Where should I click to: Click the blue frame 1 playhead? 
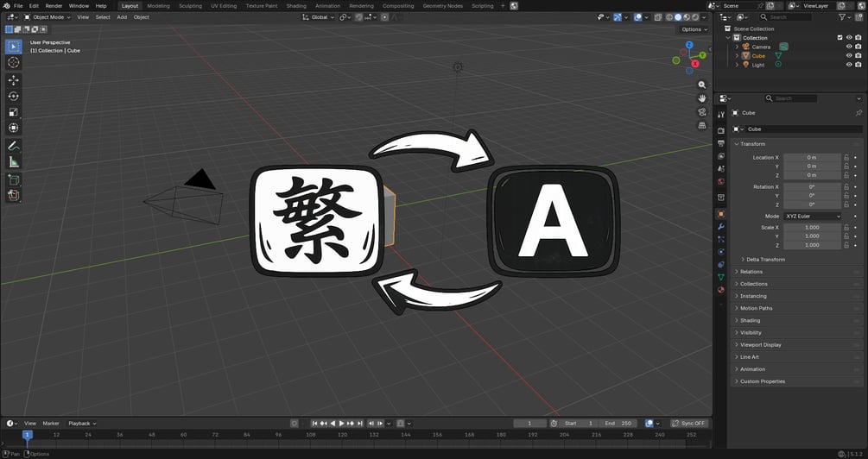coord(27,435)
